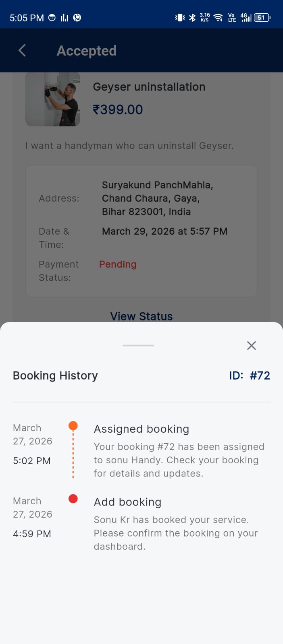The height and width of the screenshot is (644, 283).
Task: Tap the booking ID #72 label
Action: pos(249,376)
